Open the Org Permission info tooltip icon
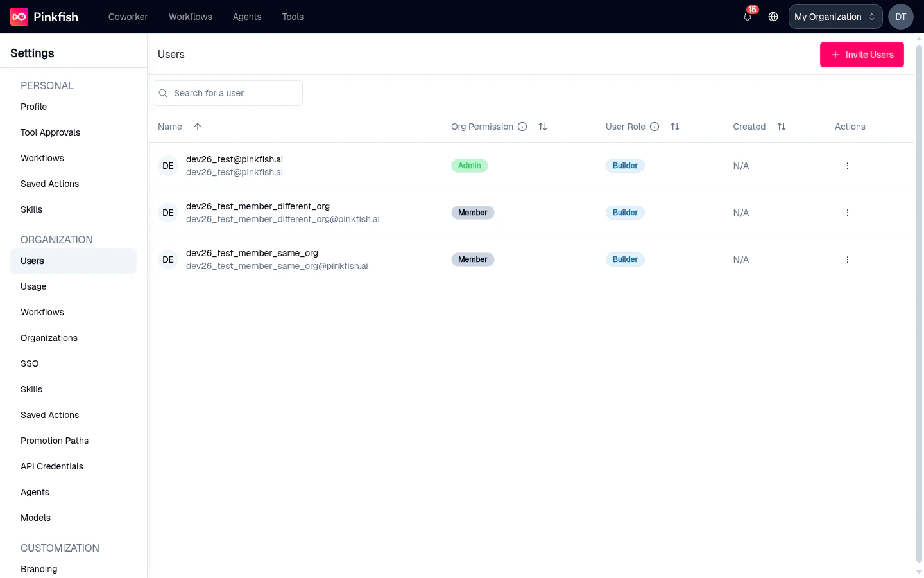Screen dimensions: 924x578 [x=522, y=127]
